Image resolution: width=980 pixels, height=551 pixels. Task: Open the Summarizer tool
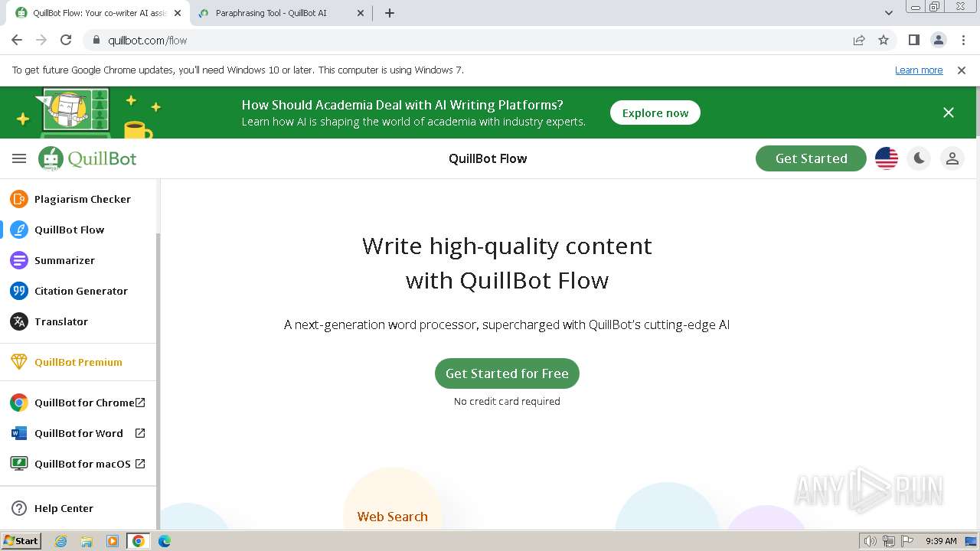coord(78,260)
